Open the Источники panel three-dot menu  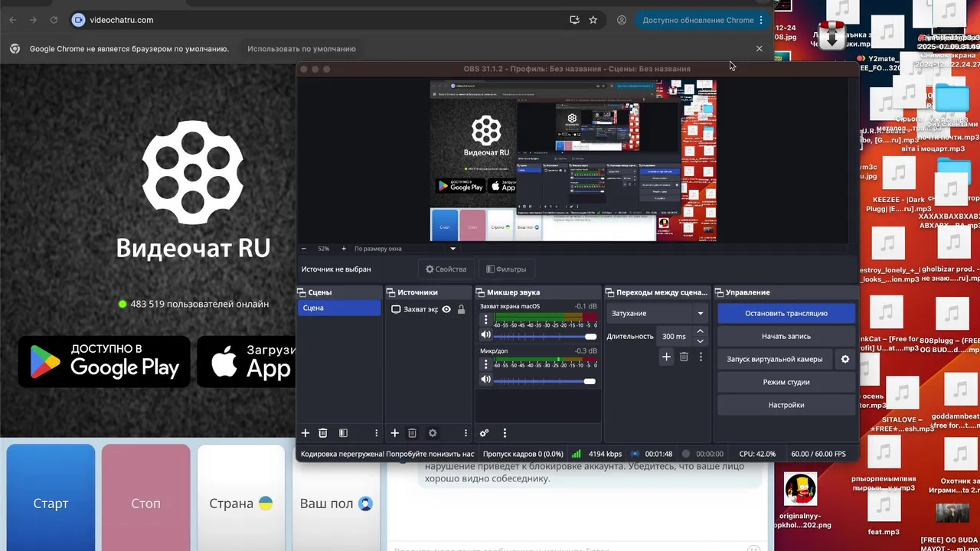point(465,433)
